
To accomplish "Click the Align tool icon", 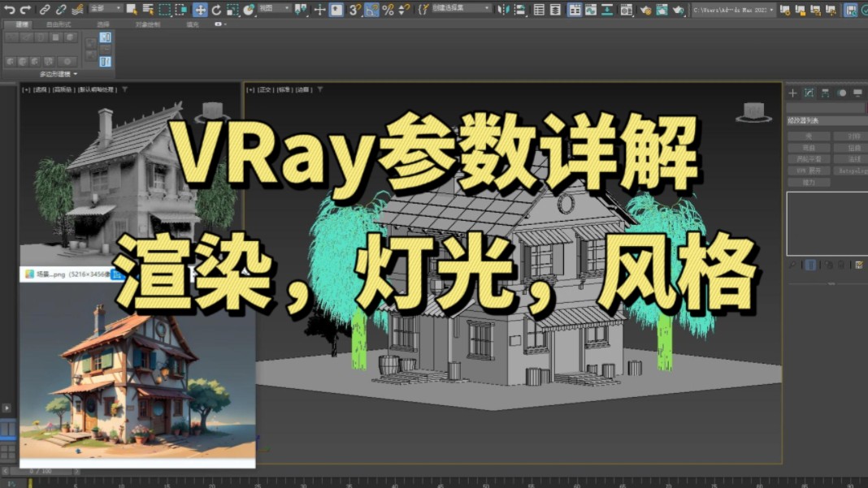I will 519,10.
